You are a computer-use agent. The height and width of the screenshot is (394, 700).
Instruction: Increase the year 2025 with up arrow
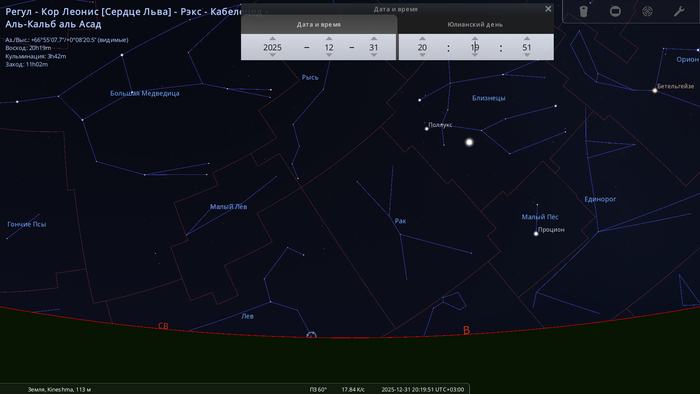(x=272, y=38)
